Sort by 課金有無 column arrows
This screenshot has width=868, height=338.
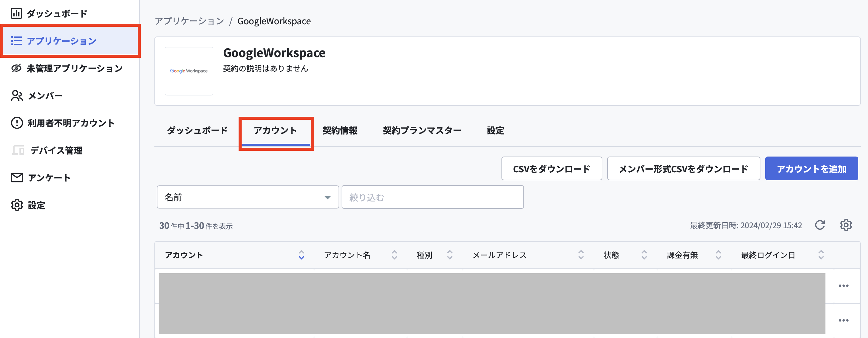click(718, 255)
